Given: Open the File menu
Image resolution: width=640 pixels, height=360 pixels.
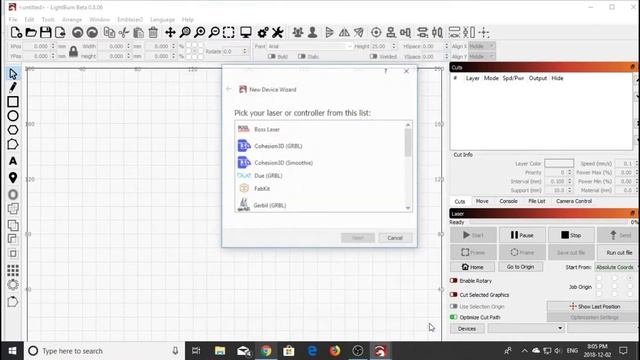Looking at the screenshot, I should coord(13,20).
